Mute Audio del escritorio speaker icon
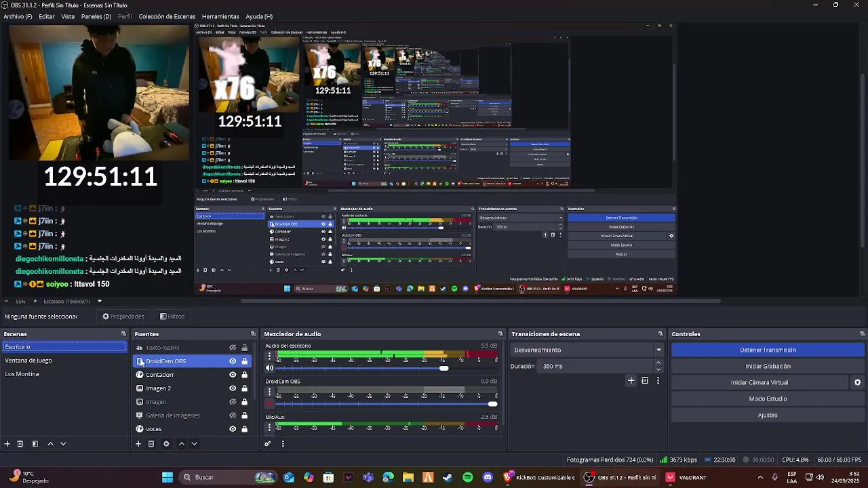Viewport: 868px width, 488px height. click(269, 368)
